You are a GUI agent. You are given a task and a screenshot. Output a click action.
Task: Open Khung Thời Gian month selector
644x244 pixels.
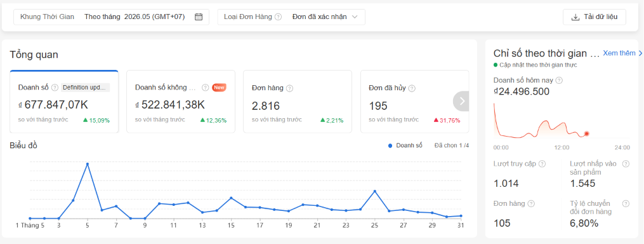(x=111, y=17)
